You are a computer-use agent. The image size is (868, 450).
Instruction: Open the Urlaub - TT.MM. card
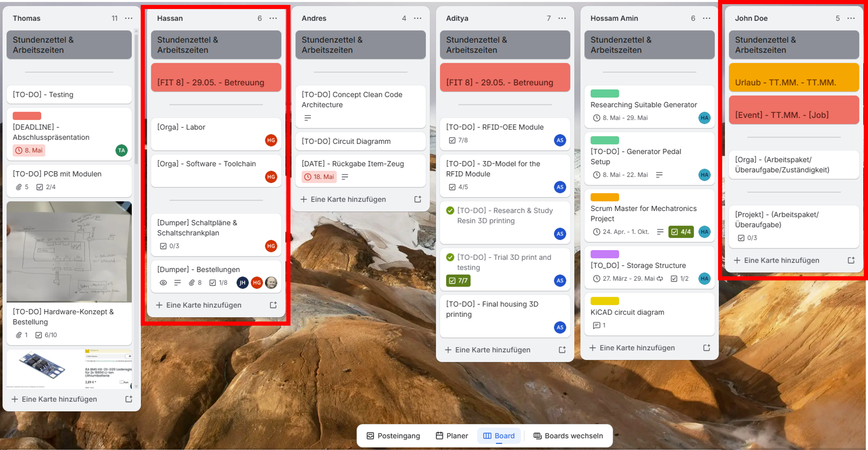[794, 78]
